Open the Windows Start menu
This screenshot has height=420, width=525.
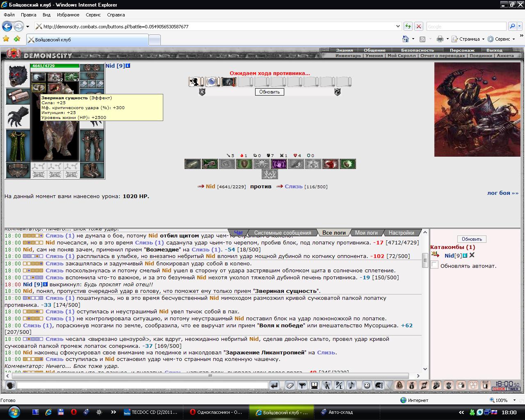point(14,412)
